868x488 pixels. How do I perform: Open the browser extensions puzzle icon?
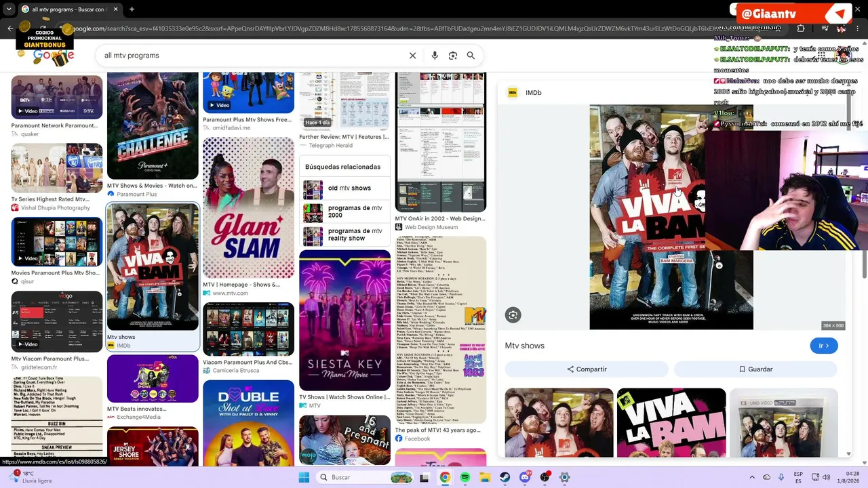click(801, 28)
